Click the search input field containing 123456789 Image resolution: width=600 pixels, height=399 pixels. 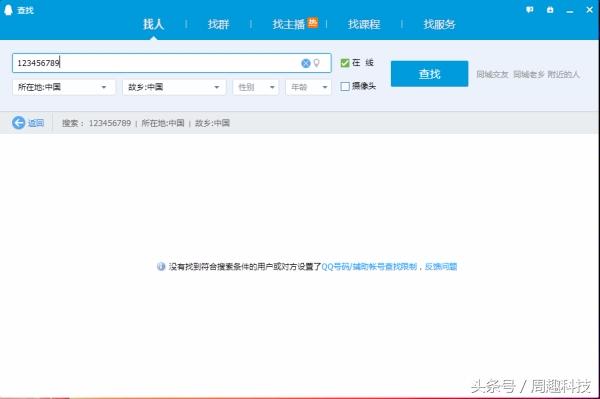click(171, 63)
